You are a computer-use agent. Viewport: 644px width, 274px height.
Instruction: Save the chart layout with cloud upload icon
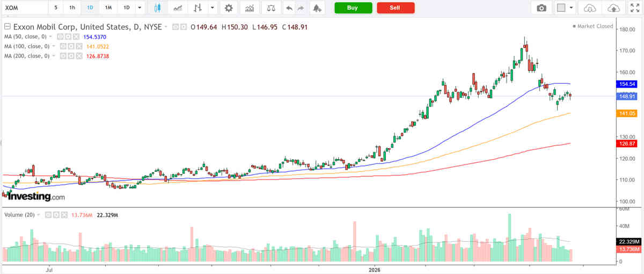click(x=613, y=8)
